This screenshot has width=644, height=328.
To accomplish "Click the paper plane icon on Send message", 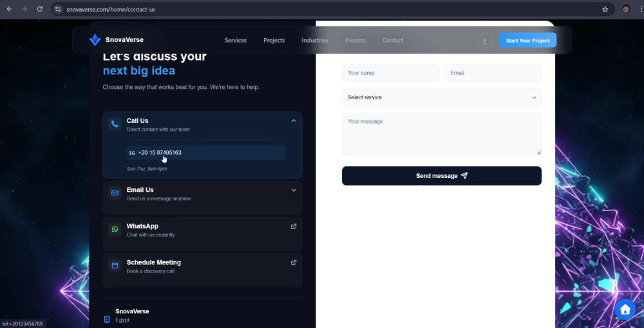I will point(464,175).
